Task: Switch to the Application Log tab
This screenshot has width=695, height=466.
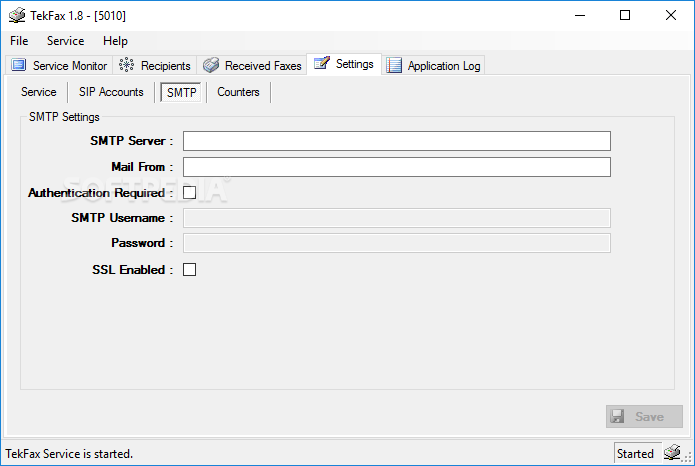Action: (433, 66)
